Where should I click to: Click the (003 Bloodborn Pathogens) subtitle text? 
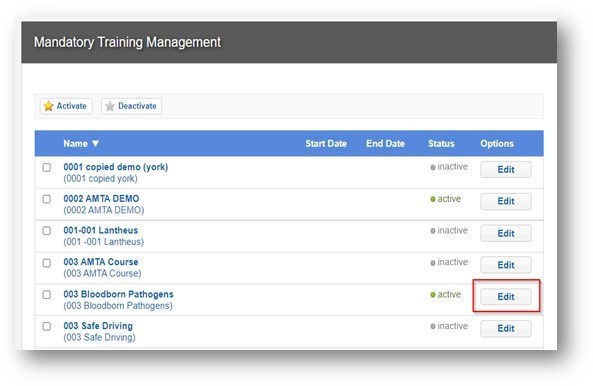pyautogui.click(x=118, y=306)
